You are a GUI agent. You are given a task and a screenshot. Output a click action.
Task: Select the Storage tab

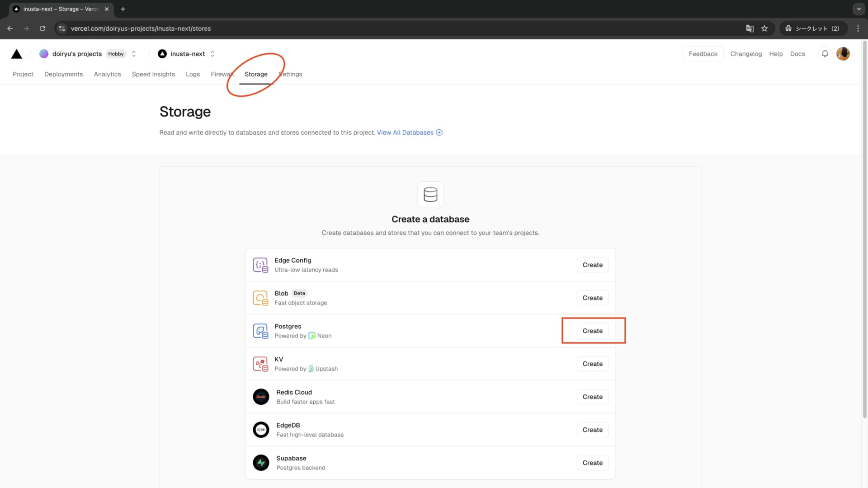pos(256,74)
